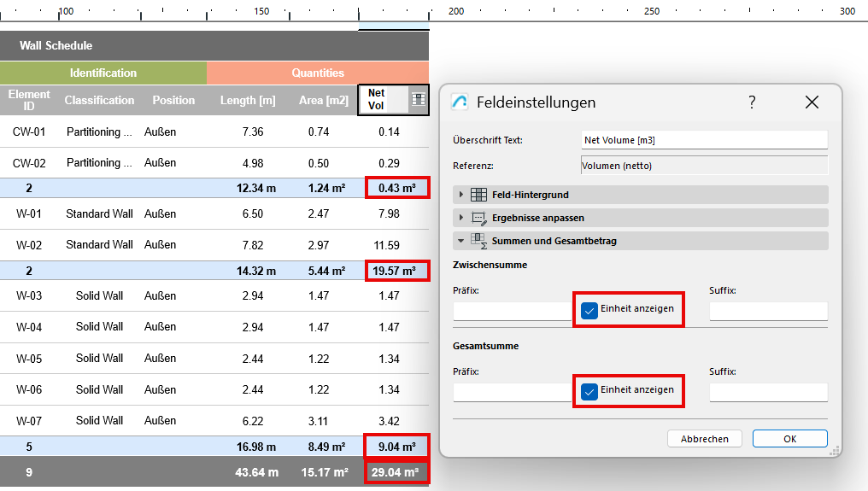Select the W-02 element ID cell

29,245
